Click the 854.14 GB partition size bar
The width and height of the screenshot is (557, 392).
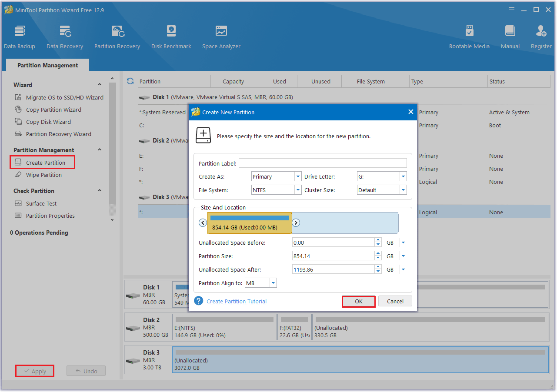pyautogui.click(x=249, y=223)
